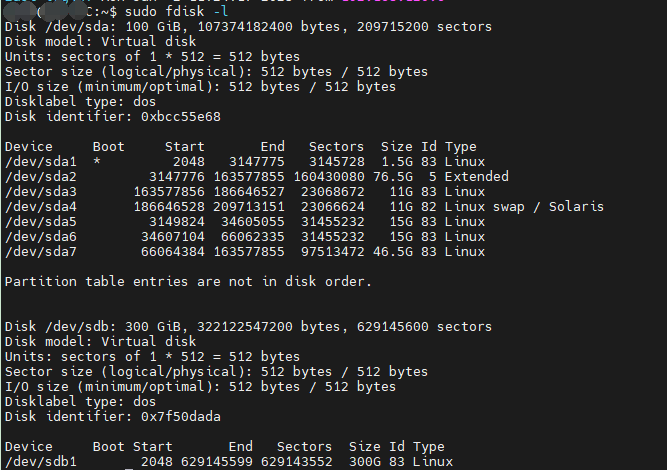
Task: Click the 'Extended' partition type text
Action: [476, 176]
